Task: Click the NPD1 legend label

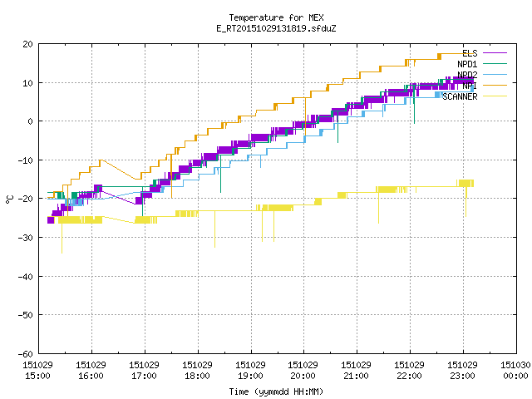Action: [467, 64]
